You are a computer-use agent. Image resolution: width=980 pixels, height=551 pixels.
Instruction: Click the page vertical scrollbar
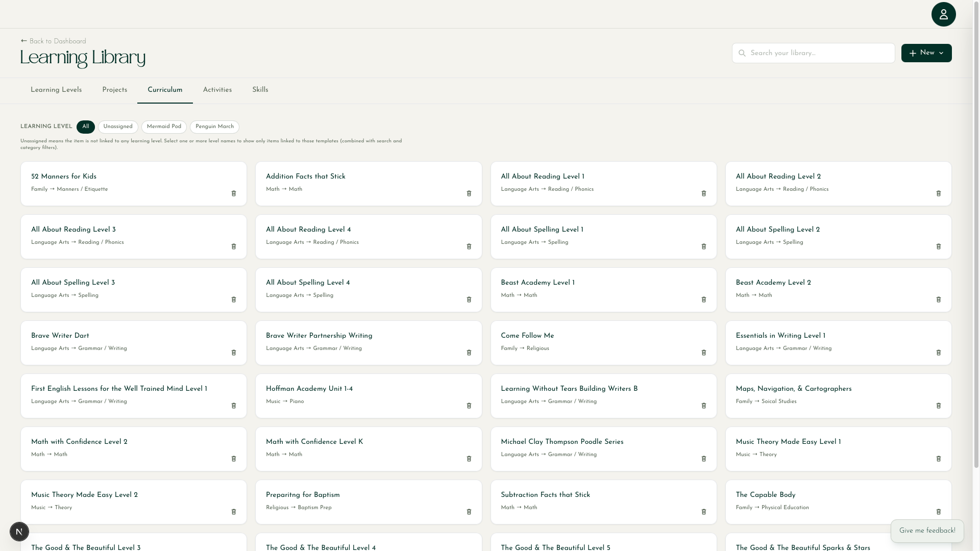[x=976, y=235]
